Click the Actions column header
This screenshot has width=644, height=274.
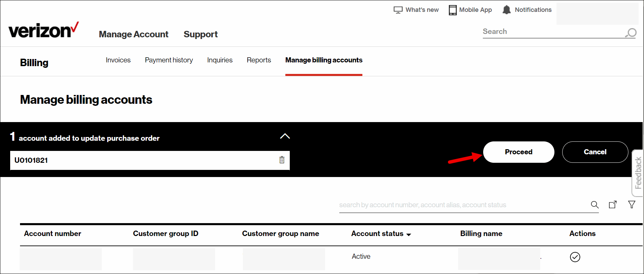tap(582, 234)
